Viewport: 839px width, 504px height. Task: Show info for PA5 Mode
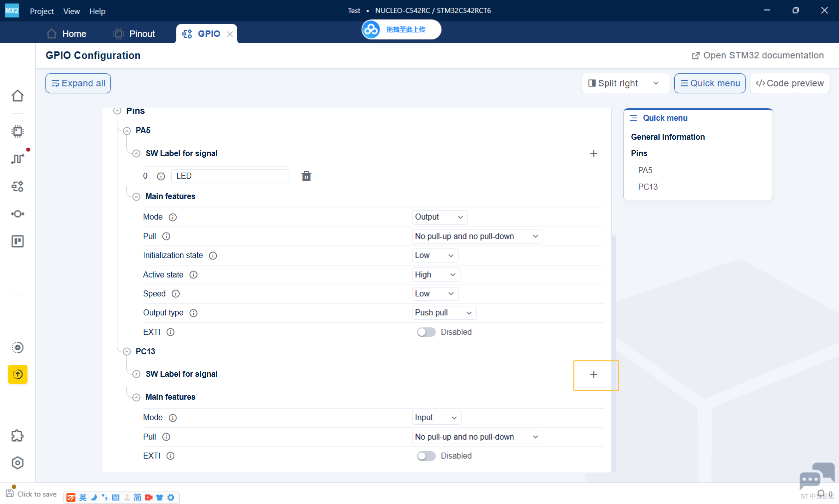point(173,217)
